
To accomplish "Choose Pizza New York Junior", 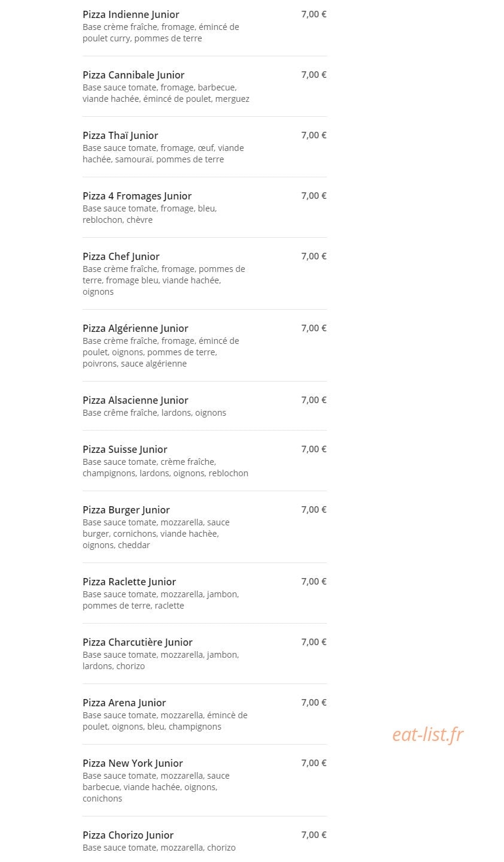I will tap(133, 763).
